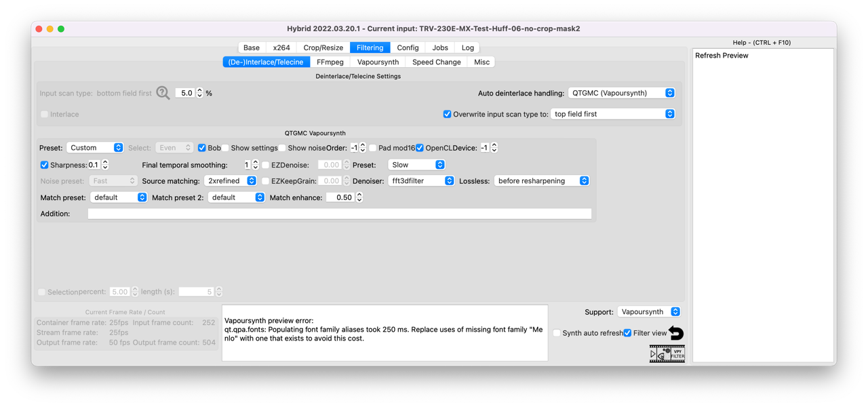Turn off Overwrite input scan type checkbox

click(x=447, y=114)
